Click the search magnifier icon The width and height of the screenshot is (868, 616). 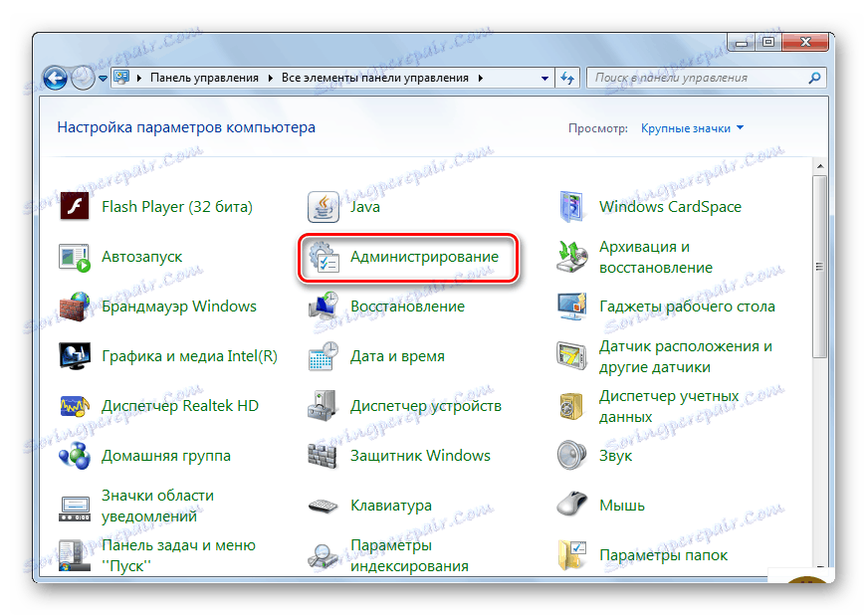[x=814, y=78]
